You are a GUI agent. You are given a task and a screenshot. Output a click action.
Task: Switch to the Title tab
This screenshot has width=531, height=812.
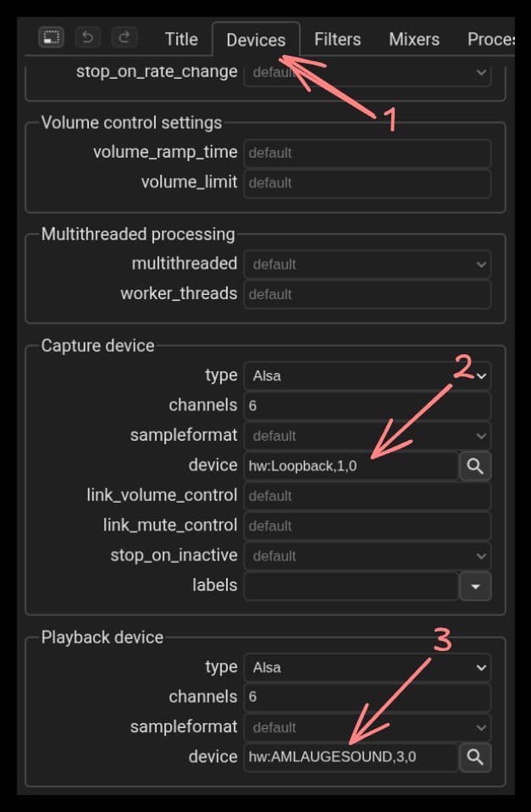(181, 39)
